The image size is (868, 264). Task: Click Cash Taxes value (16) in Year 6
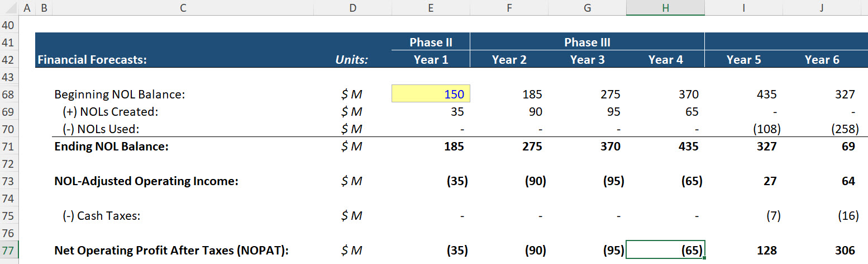[x=848, y=216]
